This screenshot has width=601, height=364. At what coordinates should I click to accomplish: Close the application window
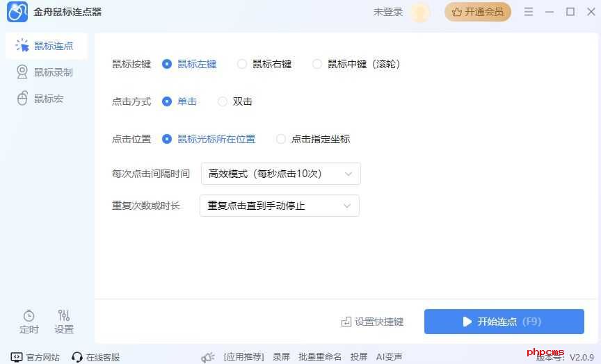(591, 12)
